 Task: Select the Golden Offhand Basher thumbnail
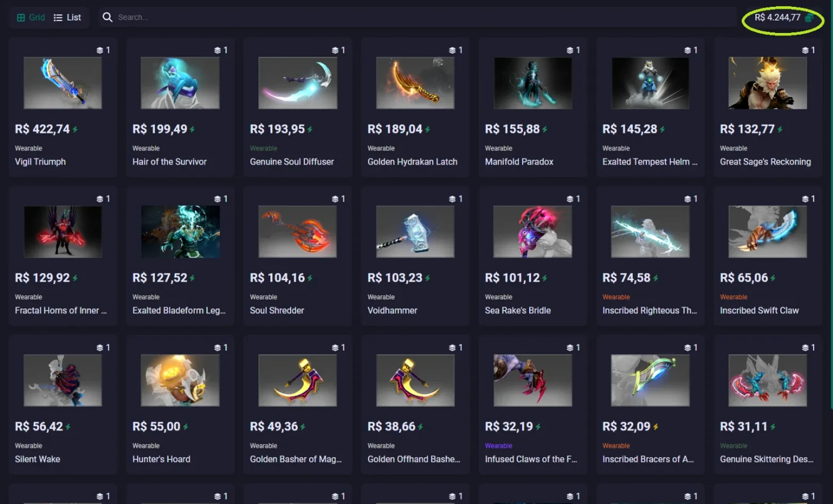point(415,381)
